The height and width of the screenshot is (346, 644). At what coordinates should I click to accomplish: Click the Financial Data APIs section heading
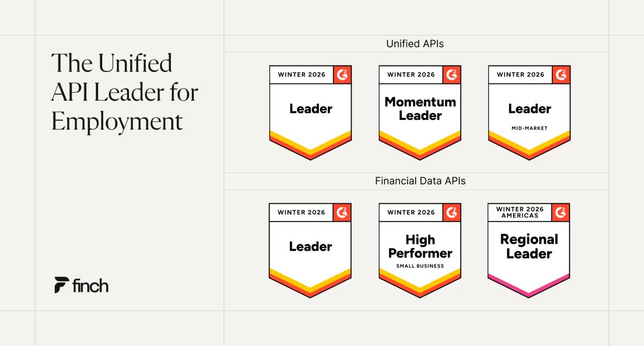[x=420, y=181]
